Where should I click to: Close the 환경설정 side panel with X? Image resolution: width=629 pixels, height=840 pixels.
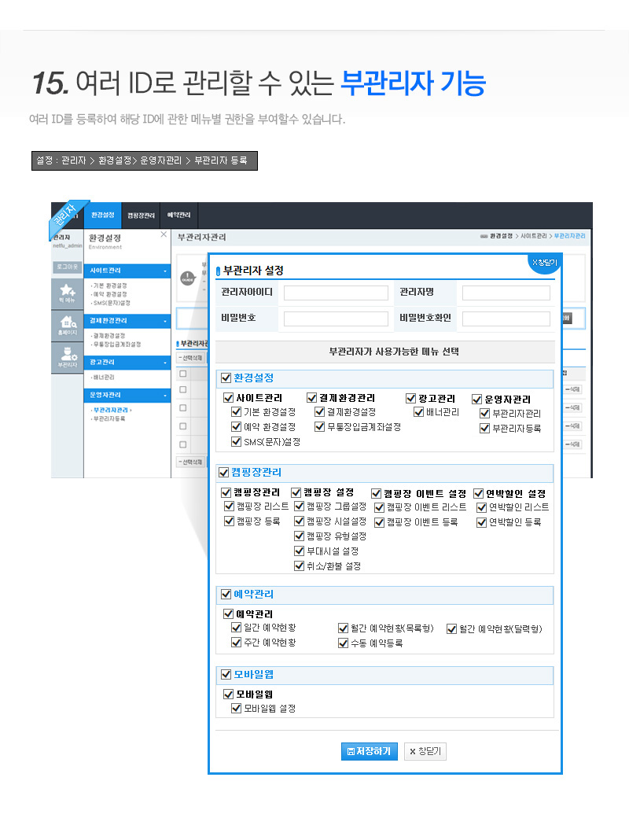164,234
